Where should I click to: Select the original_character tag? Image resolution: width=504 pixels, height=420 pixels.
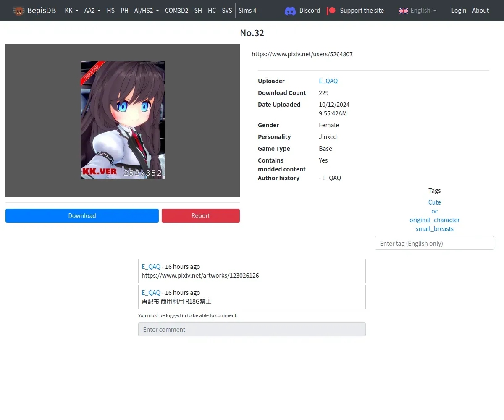click(435, 220)
